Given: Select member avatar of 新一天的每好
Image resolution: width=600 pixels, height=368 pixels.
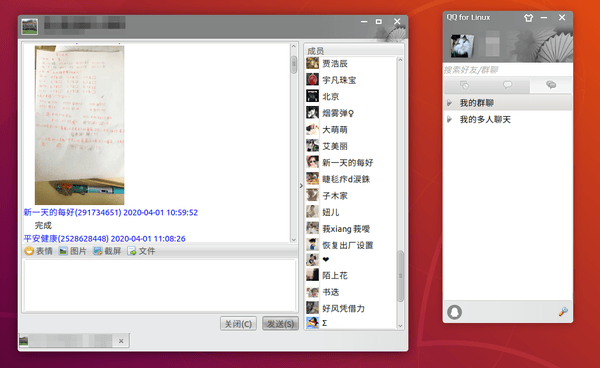Looking at the screenshot, I should pyautogui.click(x=312, y=162).
